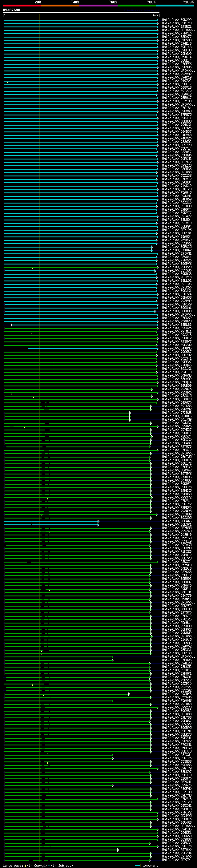Click the orange ~40% identity legend segment
Screen dimensions: 197x868
tap(60, 6)
